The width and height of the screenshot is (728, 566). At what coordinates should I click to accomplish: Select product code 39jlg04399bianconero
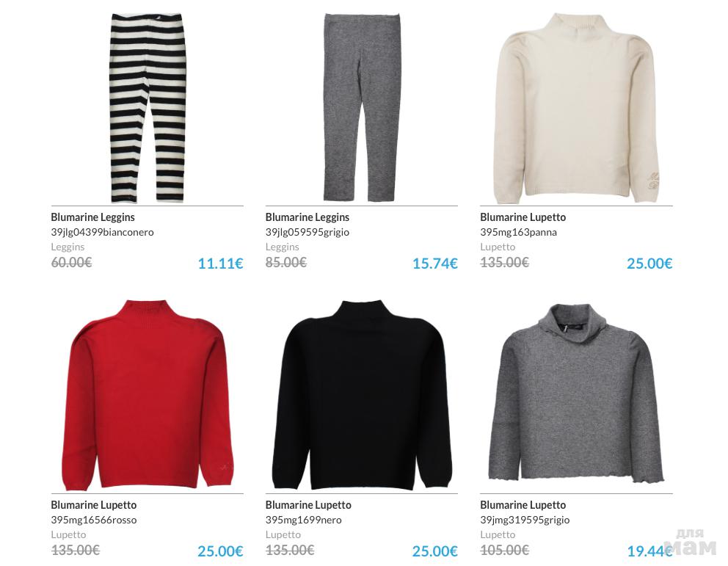point(102,232)
